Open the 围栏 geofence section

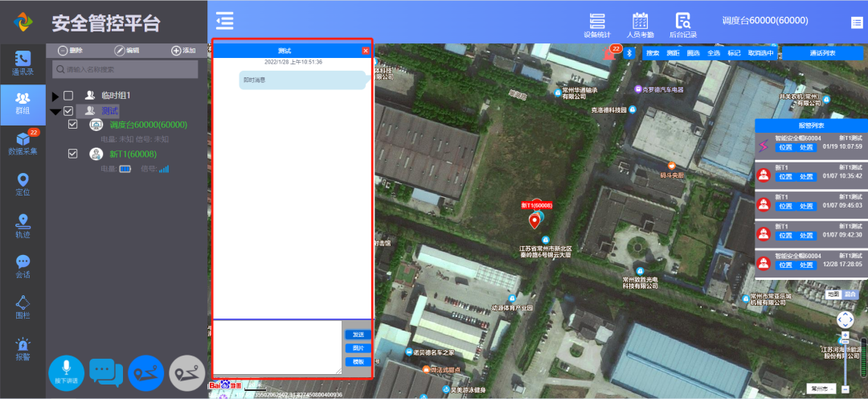click(x=23, y=308)
